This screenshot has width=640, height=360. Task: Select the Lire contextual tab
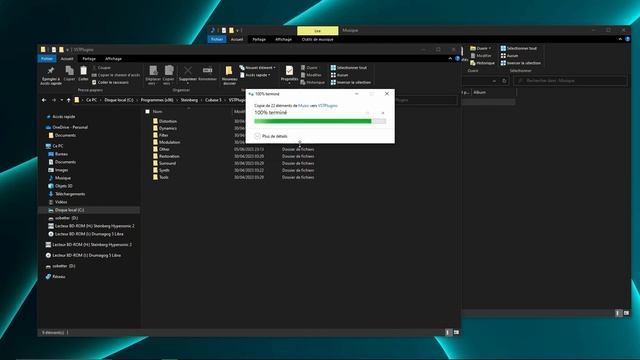pos(318,31)
